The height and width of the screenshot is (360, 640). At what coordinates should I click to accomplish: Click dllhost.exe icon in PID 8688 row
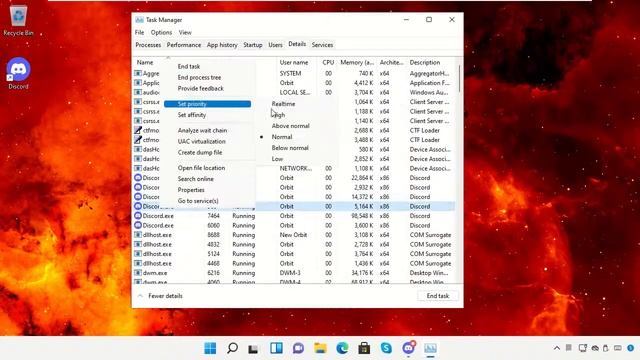coord(138,235)
